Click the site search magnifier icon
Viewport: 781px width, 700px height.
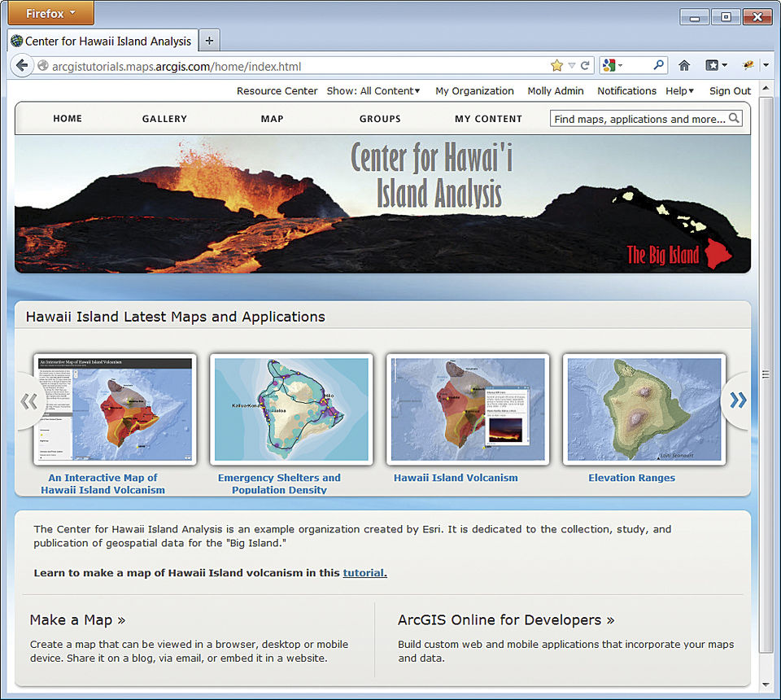[x=734, y=118]
